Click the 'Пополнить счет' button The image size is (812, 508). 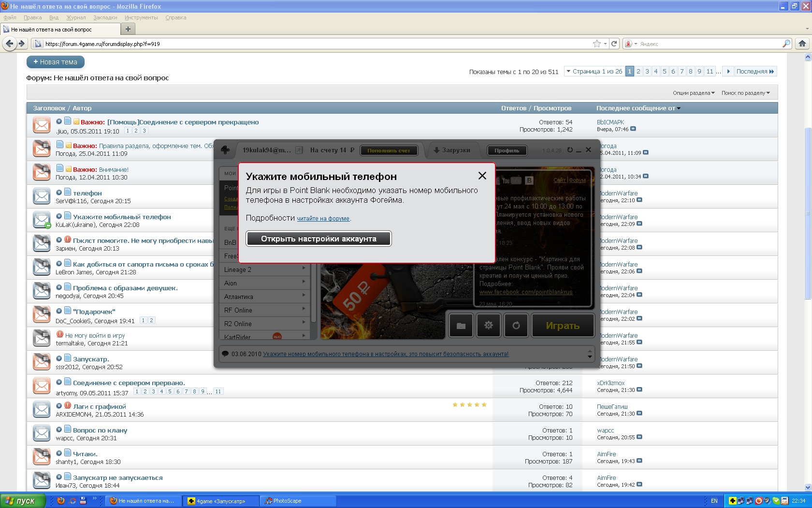coord(389,150)
